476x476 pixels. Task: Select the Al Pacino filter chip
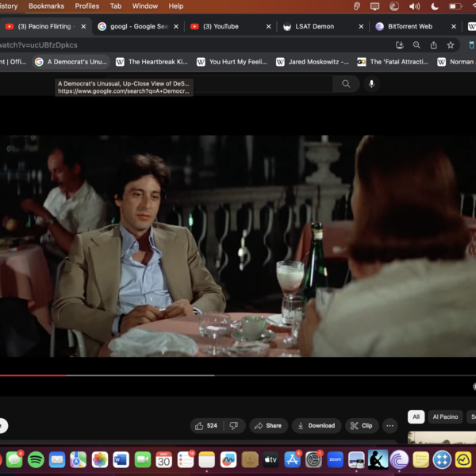[445, 416]
